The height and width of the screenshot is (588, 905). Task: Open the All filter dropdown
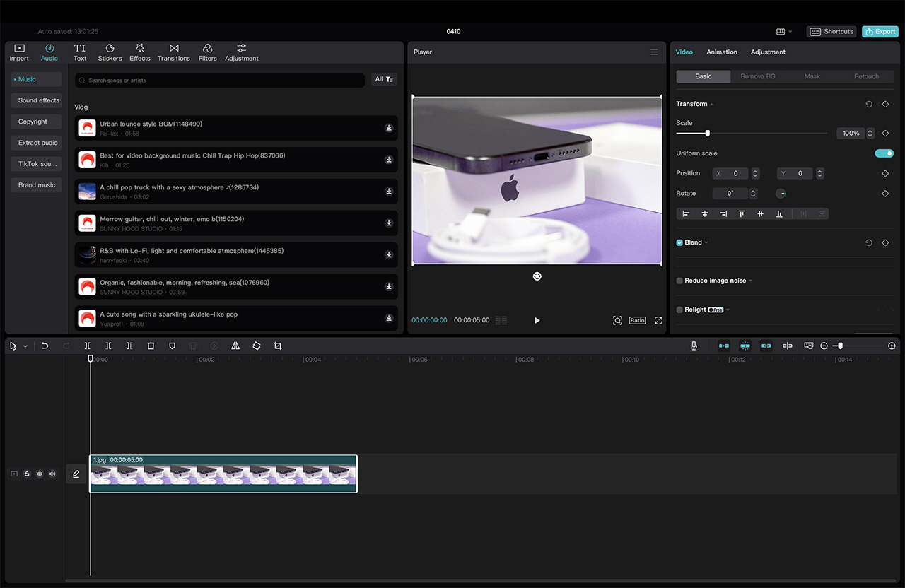pos(384,79)
